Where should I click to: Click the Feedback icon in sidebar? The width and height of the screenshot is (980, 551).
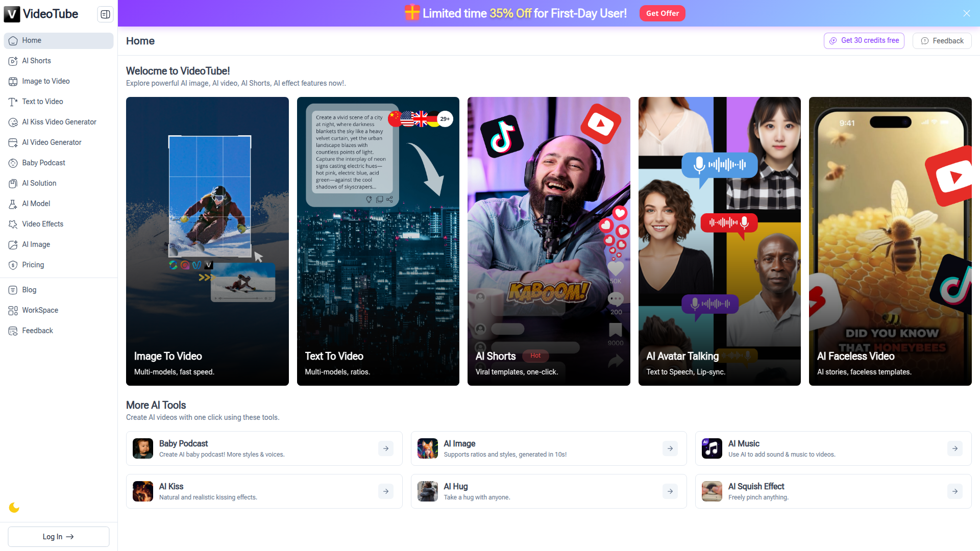click(13, 331)
